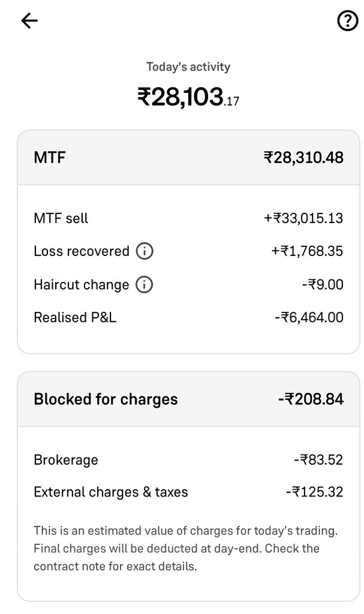The width and height of the screenshot is (364, 614).
Task: Tap the estimated charges disclaimer text
Action: pos(186,549)
